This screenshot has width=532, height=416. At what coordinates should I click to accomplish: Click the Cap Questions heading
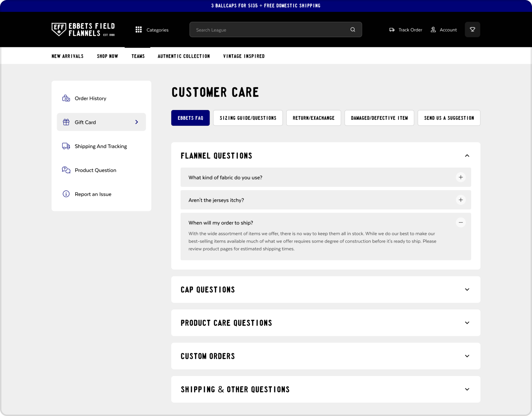point(208,290)
